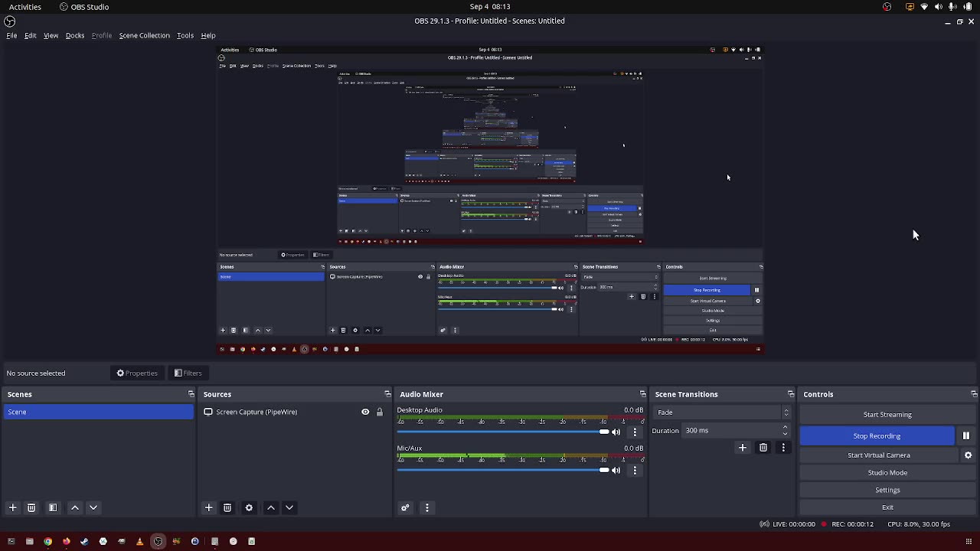980x551 pixels.
Task: Configure virtual camera gear icon
Action: tap(968, 455)
